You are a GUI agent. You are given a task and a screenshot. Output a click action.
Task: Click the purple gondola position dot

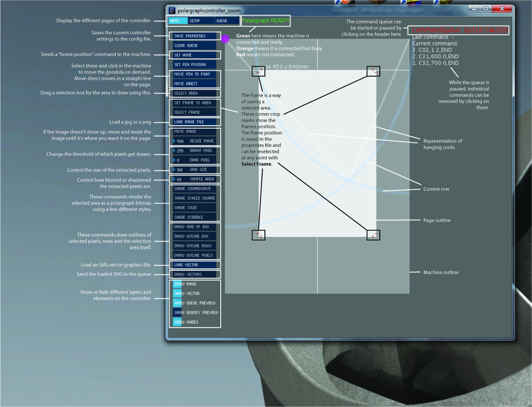(x=225, y=39)
